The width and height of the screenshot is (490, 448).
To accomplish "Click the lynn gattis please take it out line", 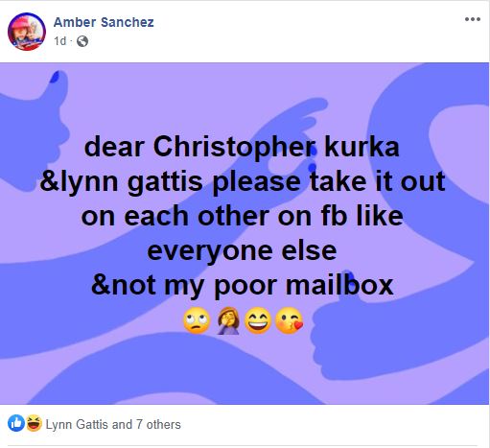I will pos(242,181).
